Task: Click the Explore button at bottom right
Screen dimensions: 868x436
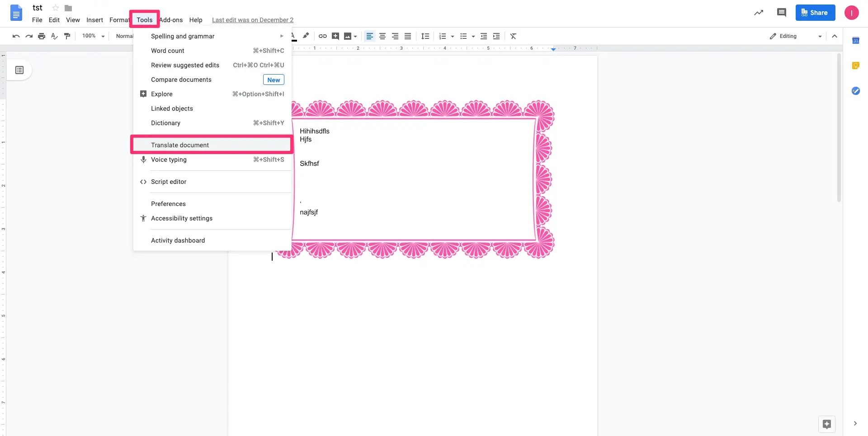Action: tap(827, 424)
